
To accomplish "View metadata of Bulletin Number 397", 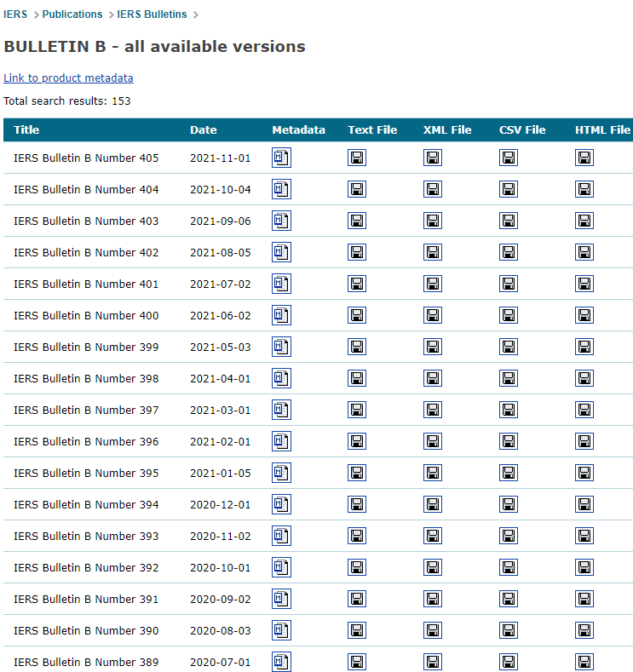I will coord(281,410).
